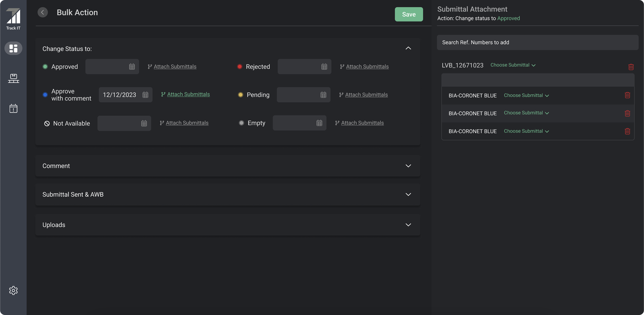644x315 pixels.
Task: Click the Not Available date input
Action: click(124, 123)
